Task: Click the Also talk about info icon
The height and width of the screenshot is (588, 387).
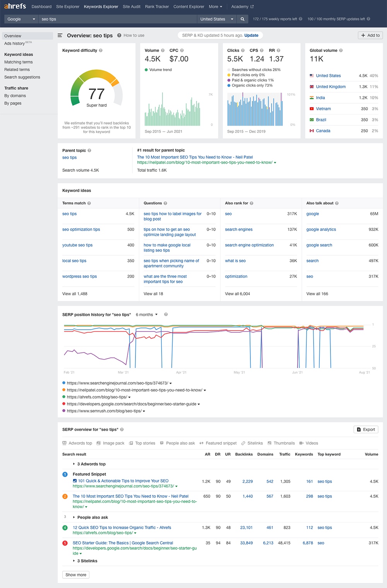Action: click(337, 203)
